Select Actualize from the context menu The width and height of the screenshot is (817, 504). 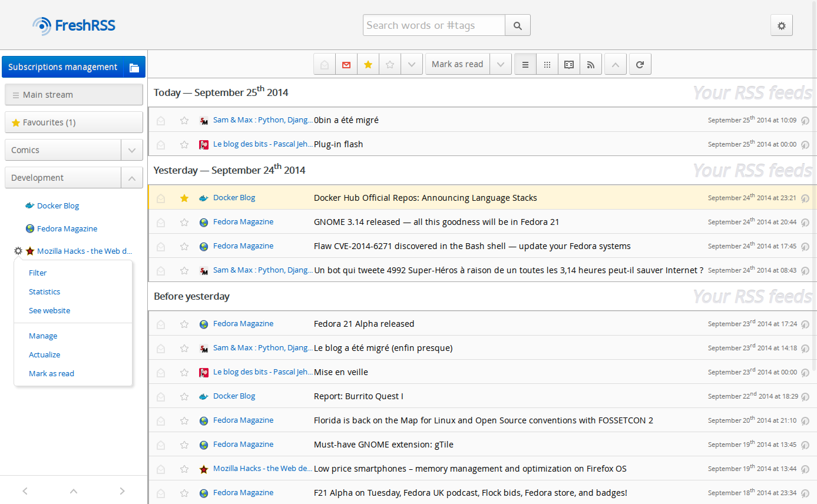pos(44,354)
